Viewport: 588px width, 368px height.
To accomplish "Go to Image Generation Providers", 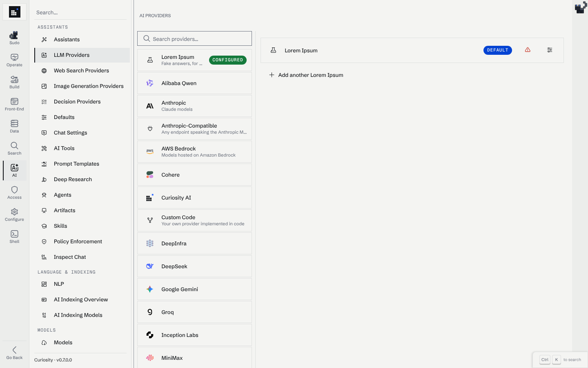I will (x=82, y=86).
